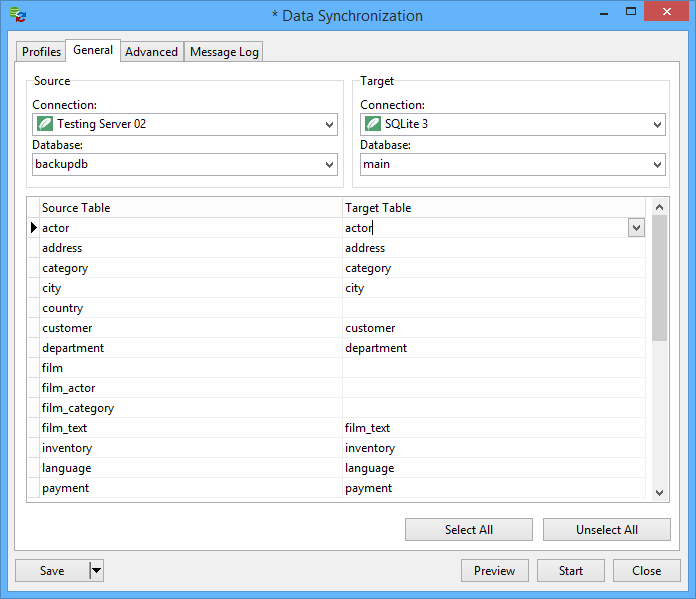Click the Select All button

469,529
